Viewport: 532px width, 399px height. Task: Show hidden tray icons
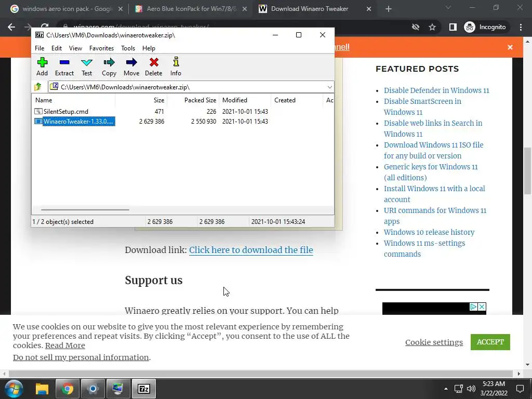coord(446,389)
